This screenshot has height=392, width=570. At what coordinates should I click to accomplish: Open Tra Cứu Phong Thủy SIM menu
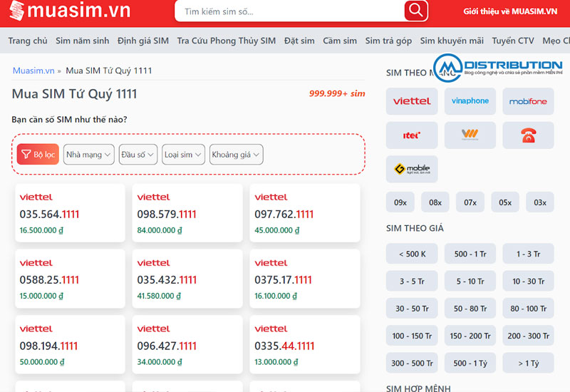[x=227, y=41]
